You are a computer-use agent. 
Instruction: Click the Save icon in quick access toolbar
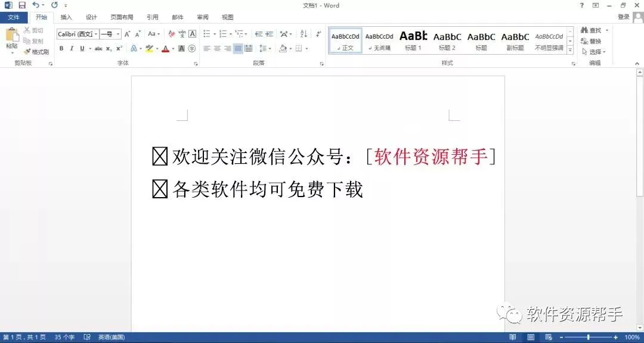[x=22, y=5]
